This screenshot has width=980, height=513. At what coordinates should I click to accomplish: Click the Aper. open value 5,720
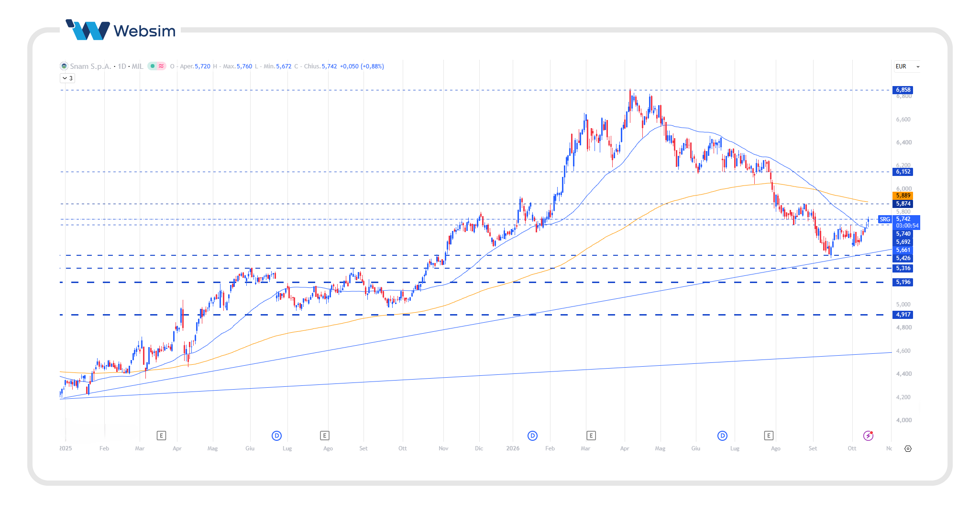202,66
